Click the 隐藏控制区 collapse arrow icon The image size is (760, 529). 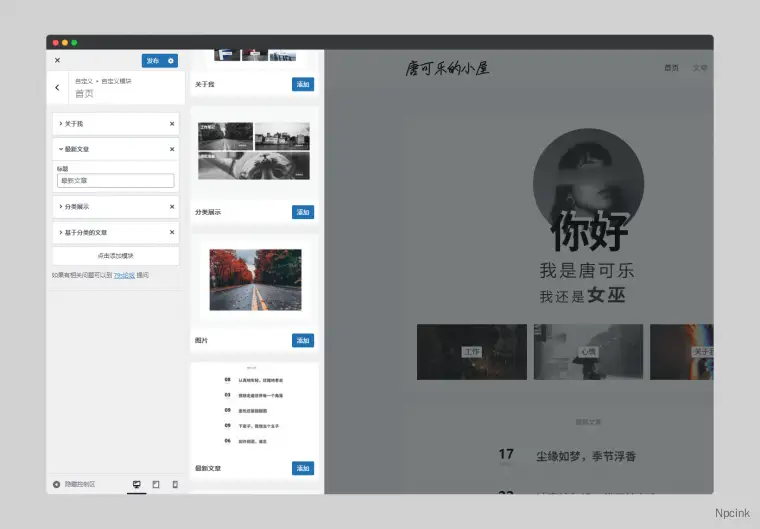coord(56,484)
